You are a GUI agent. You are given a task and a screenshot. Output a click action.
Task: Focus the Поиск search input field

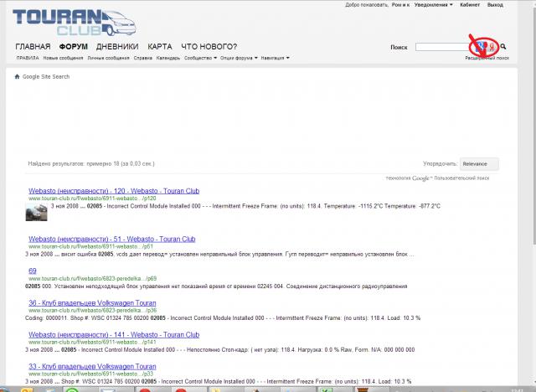click(444, 47)
